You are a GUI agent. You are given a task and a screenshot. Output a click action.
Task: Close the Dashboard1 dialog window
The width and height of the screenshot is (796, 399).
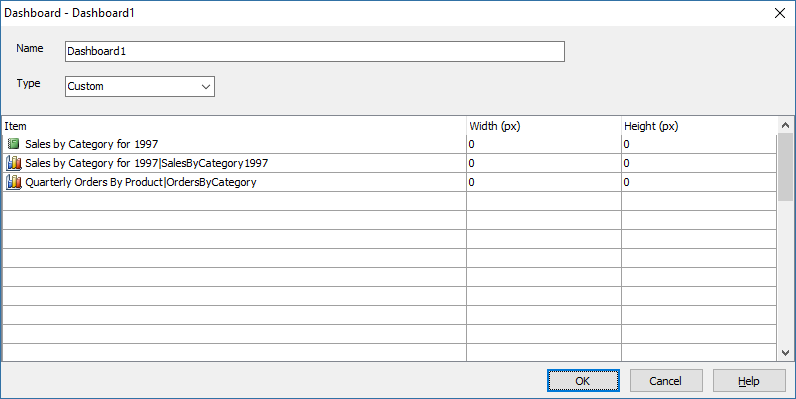(780, 13)
